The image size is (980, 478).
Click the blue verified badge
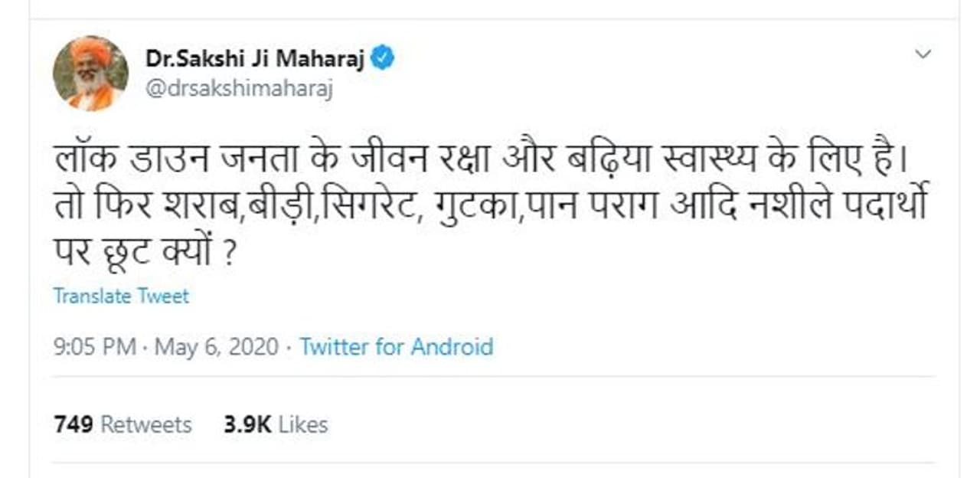(x=382, y=59)
